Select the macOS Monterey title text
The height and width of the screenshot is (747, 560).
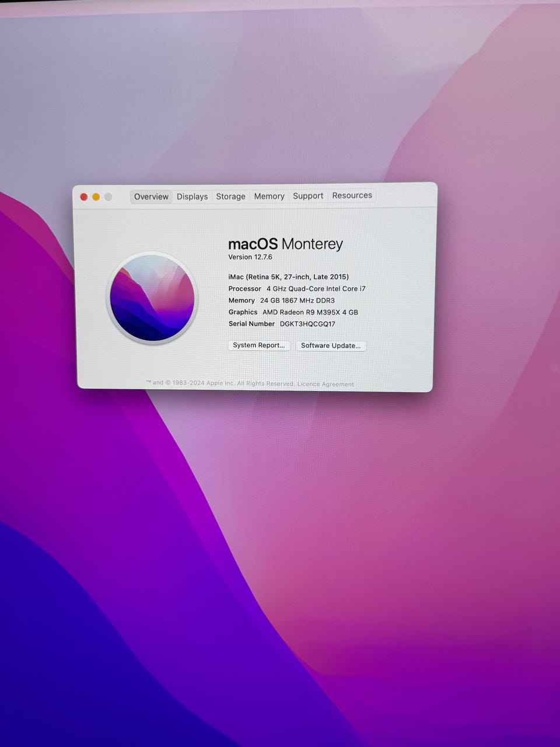pos(285,243)
